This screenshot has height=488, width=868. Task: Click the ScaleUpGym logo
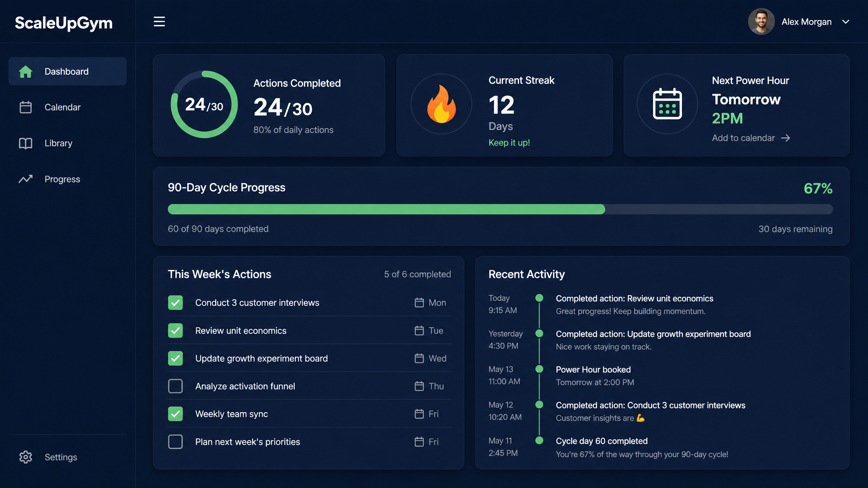(64, 22)
